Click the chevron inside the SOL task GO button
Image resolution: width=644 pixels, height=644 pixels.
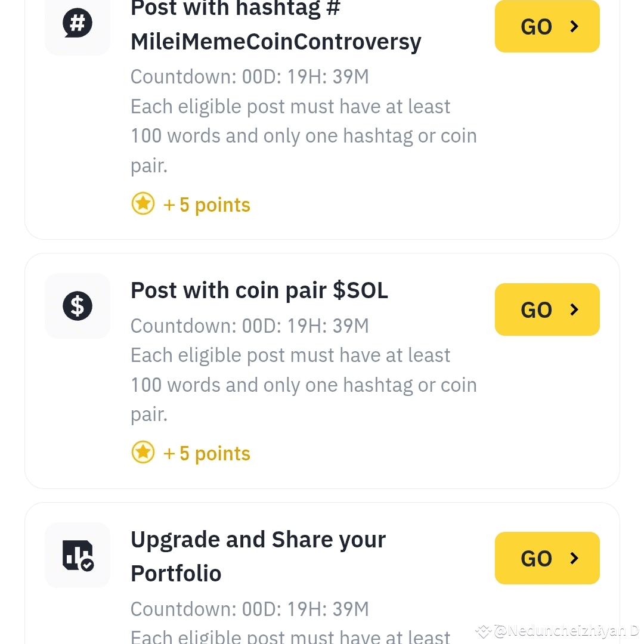point(574,309)
